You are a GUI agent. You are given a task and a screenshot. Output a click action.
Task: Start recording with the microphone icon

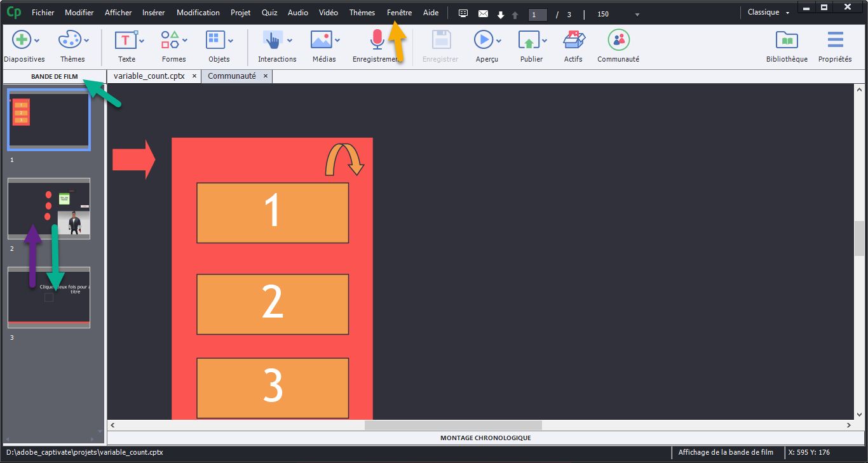point(377,40)
